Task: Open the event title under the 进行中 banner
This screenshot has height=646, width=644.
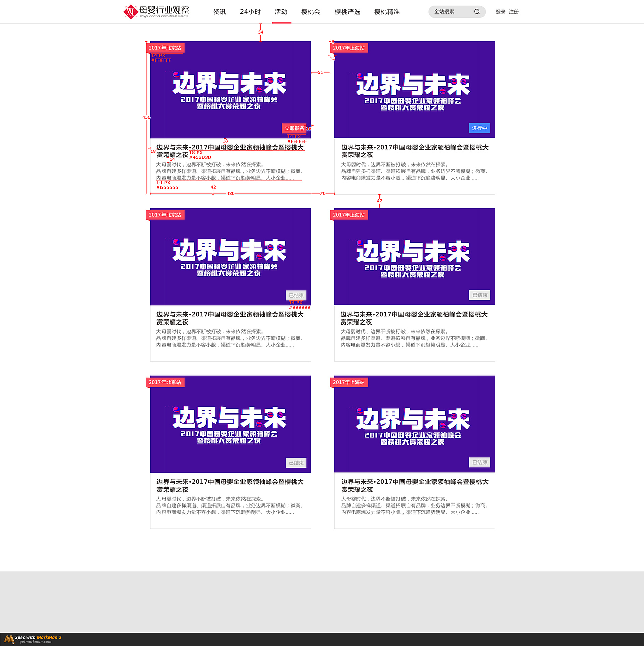Action: pos(415,151)
